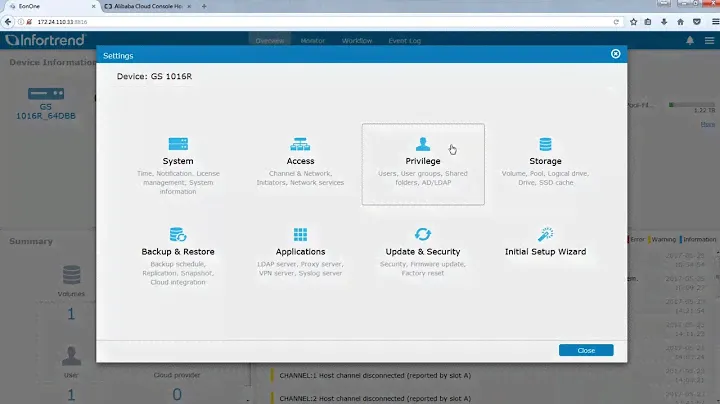
Task: Open the Backup & Restore icon
Action: tap(178, 234)
